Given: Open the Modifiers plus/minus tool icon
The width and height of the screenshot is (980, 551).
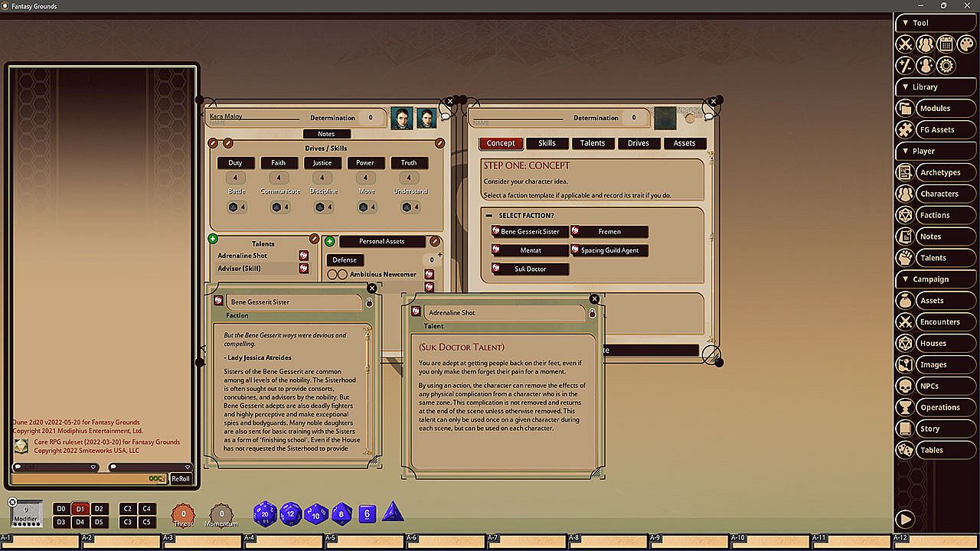Looking at the screenshot, I should click(x=905, y=65).
